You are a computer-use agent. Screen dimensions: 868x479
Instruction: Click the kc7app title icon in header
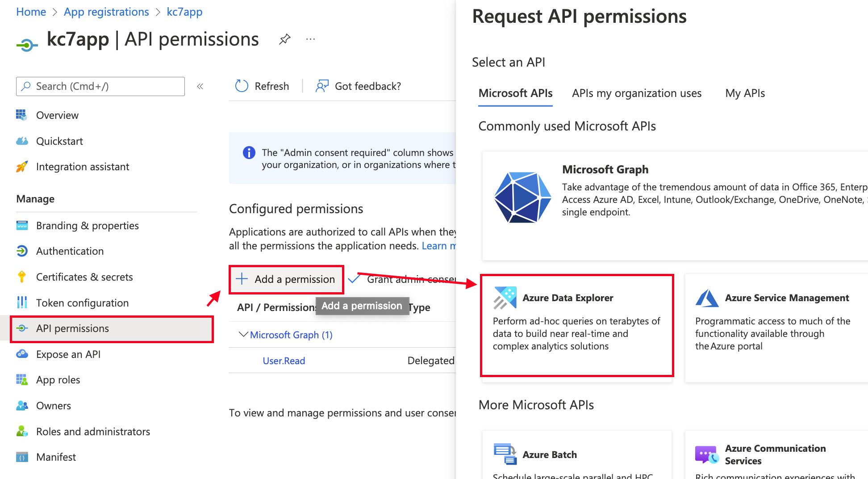[27, 45]
